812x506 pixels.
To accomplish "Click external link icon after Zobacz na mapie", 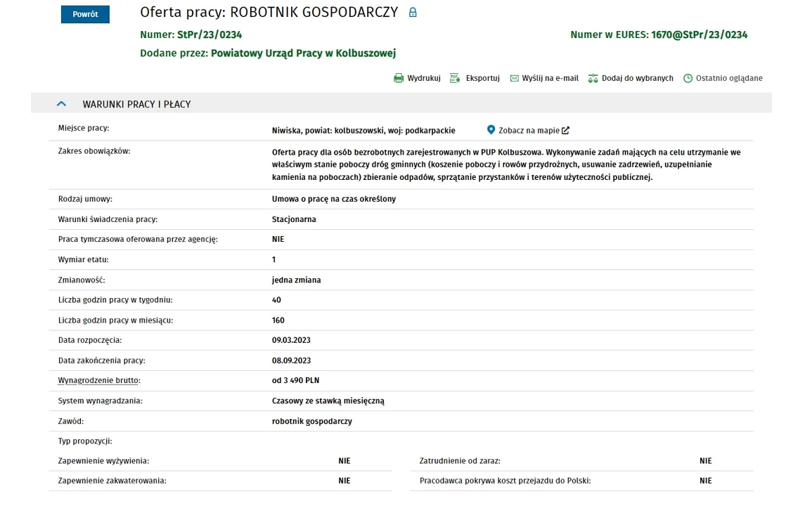I will (x=565, y=131).
